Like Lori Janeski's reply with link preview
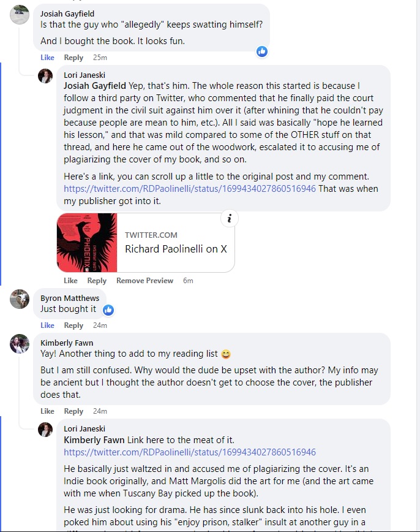Screen dimensions: 420x532 (x=70, y=281)
